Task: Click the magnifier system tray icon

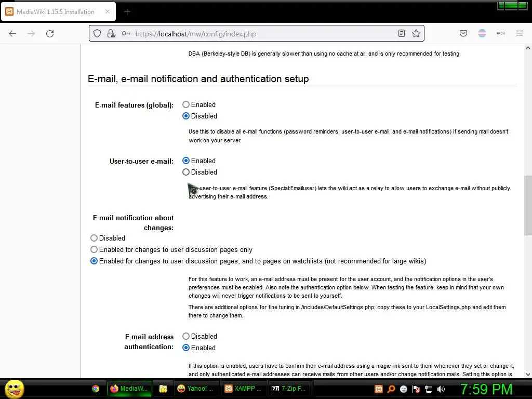Action: click(x=391, y=389)
